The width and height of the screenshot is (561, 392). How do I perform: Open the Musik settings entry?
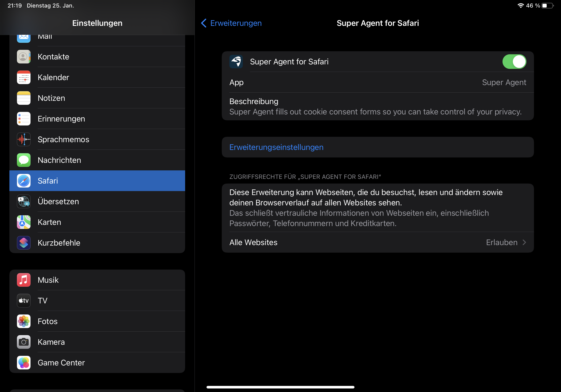click(97, 280)
